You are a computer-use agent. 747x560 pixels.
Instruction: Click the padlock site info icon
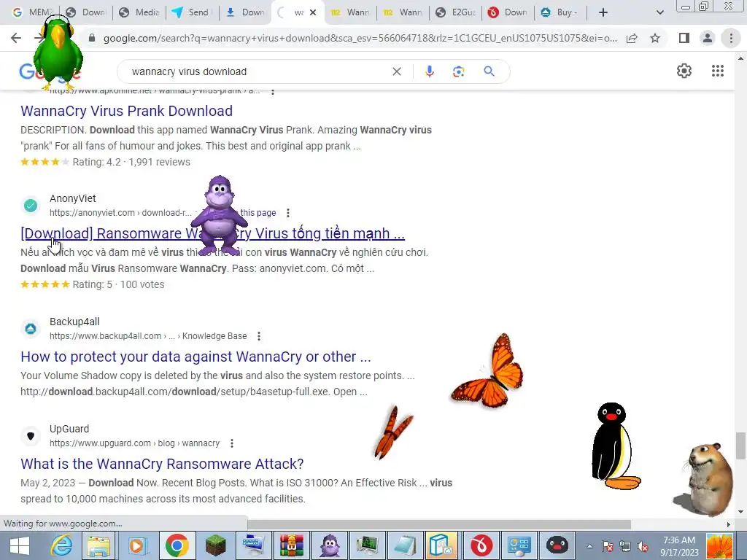(92, 38)
